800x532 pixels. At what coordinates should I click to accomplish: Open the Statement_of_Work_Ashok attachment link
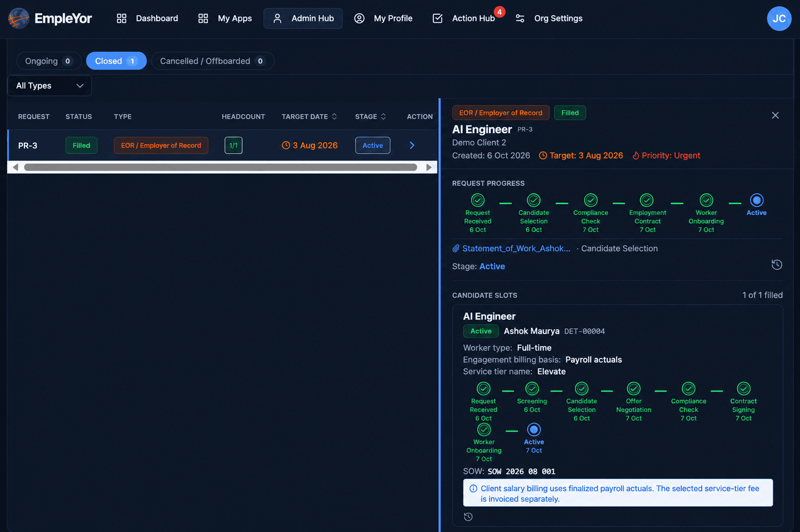pos(516,249)
